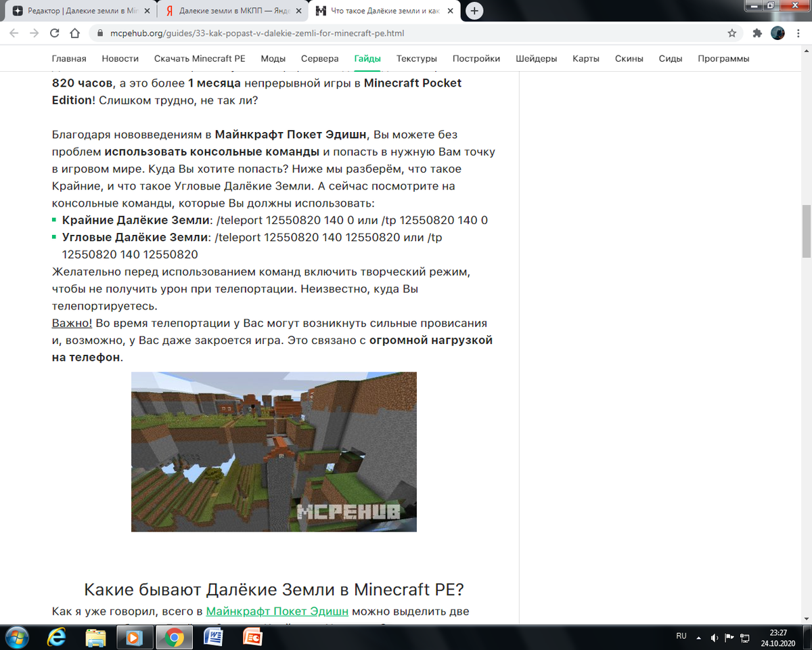Show hidden tray icons arrow

(x=700, y=637)
